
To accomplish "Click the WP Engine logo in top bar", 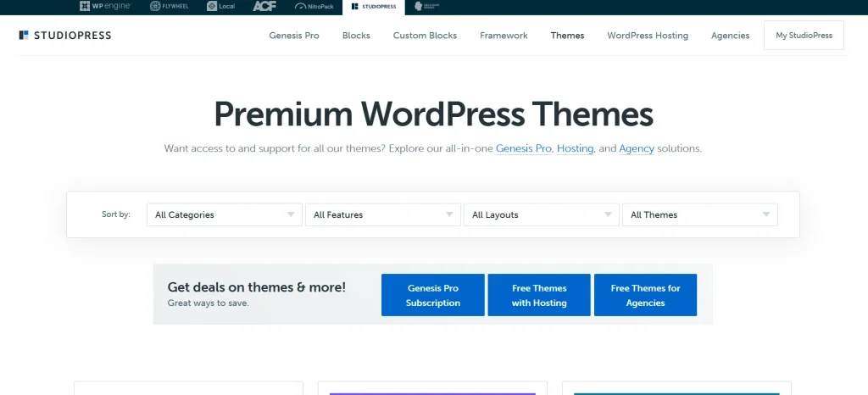I will pyautogui.click(x=105, y=7).
